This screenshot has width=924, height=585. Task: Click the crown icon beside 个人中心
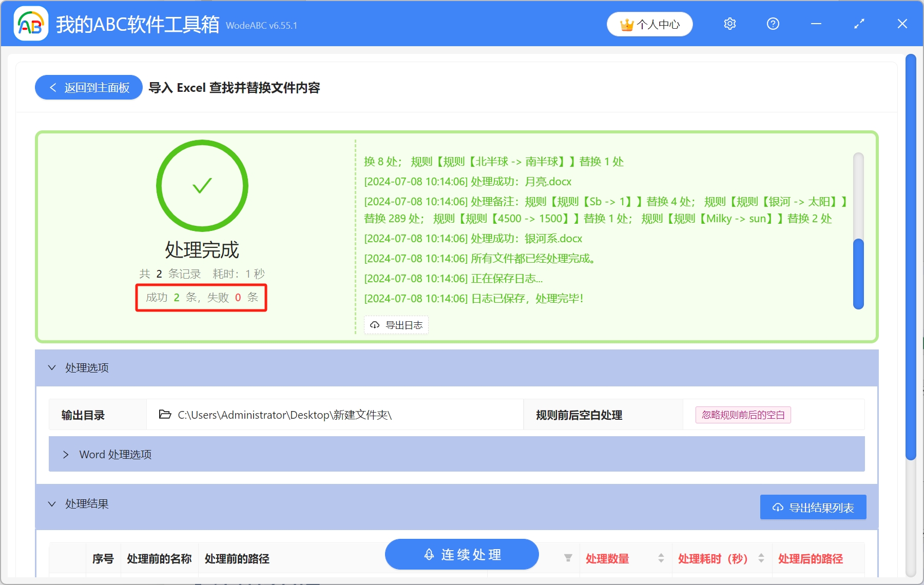click(x=627, y=24)
